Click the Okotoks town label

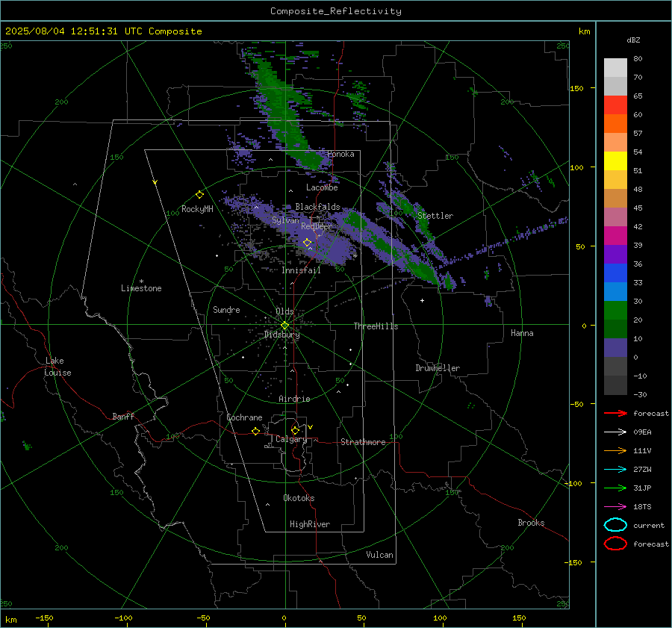click(299, 498)
